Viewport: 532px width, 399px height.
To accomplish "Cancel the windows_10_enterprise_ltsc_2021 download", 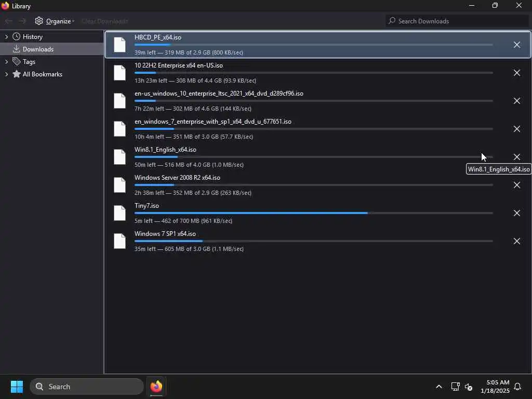I will (516, 101).
